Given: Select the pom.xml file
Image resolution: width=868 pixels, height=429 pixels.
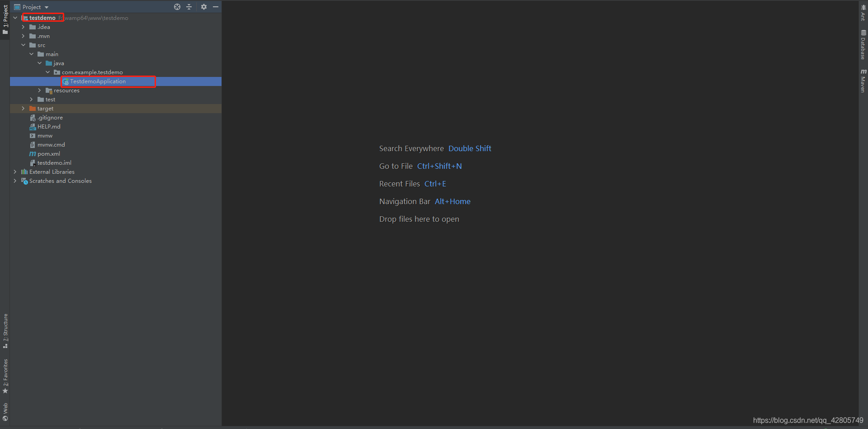Looking at the screenshot, I should pos(116,153).
